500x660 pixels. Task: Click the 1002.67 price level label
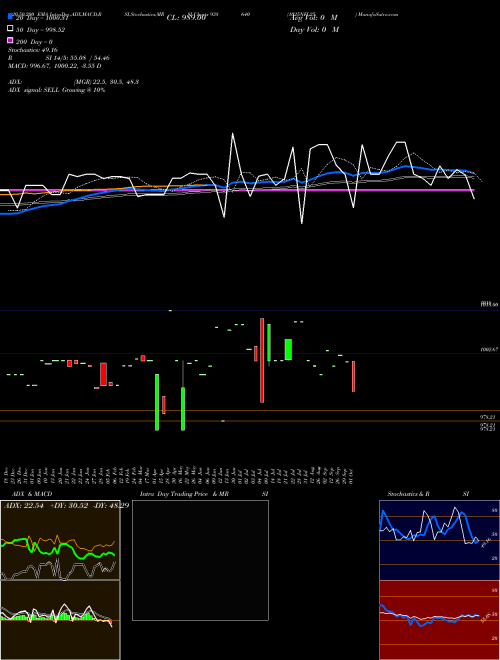(489, 349)
